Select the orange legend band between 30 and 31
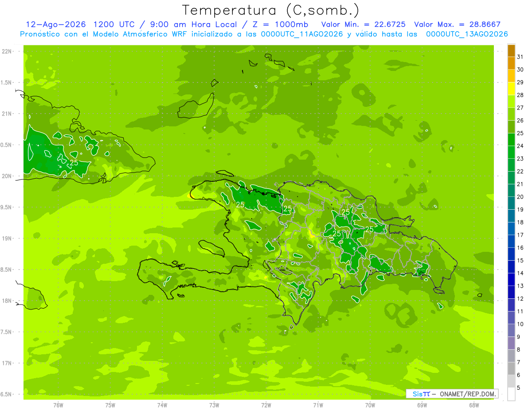The width and height of the screenshot is (532, 411). [x=511, y=63]
